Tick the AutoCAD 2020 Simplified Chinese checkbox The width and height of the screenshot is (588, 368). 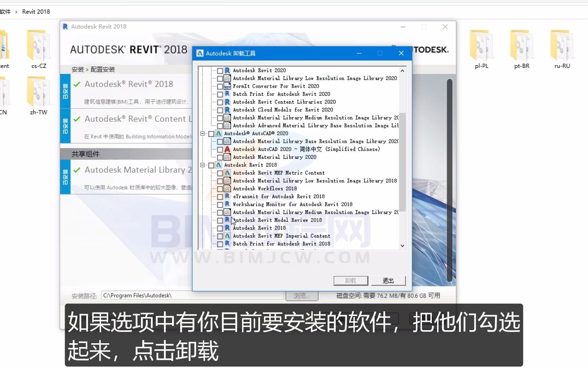[220, 150]
